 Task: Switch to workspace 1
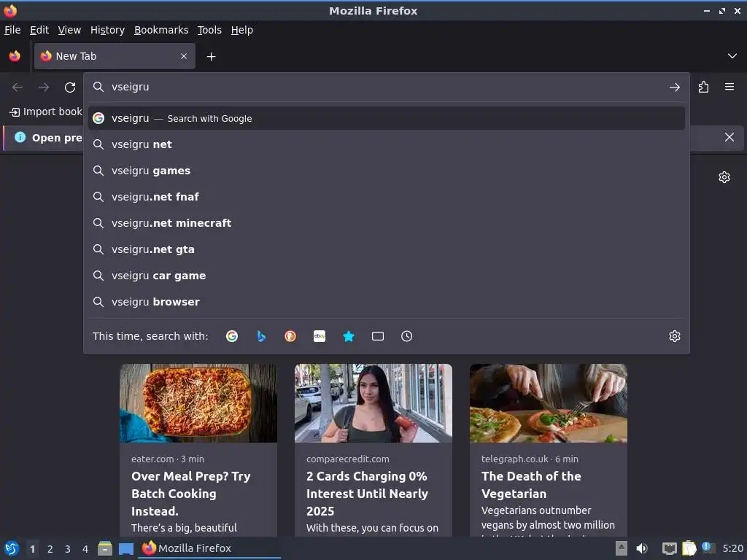click(32, 549)
